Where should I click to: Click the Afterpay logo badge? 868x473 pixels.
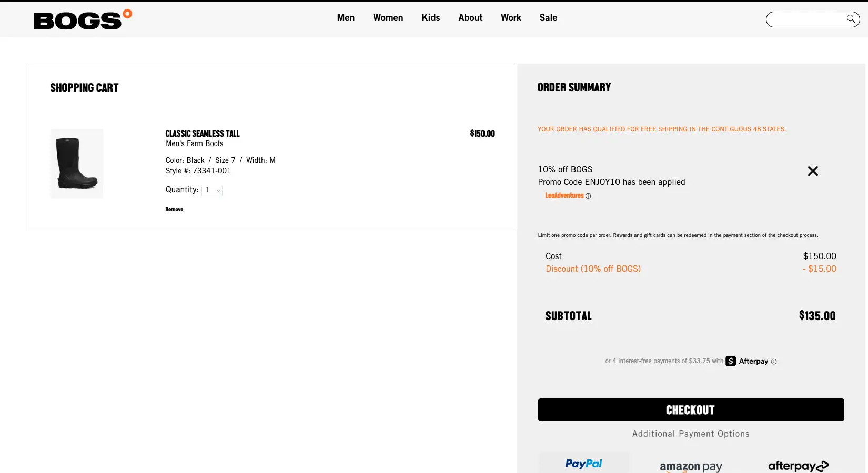(747, 361)
